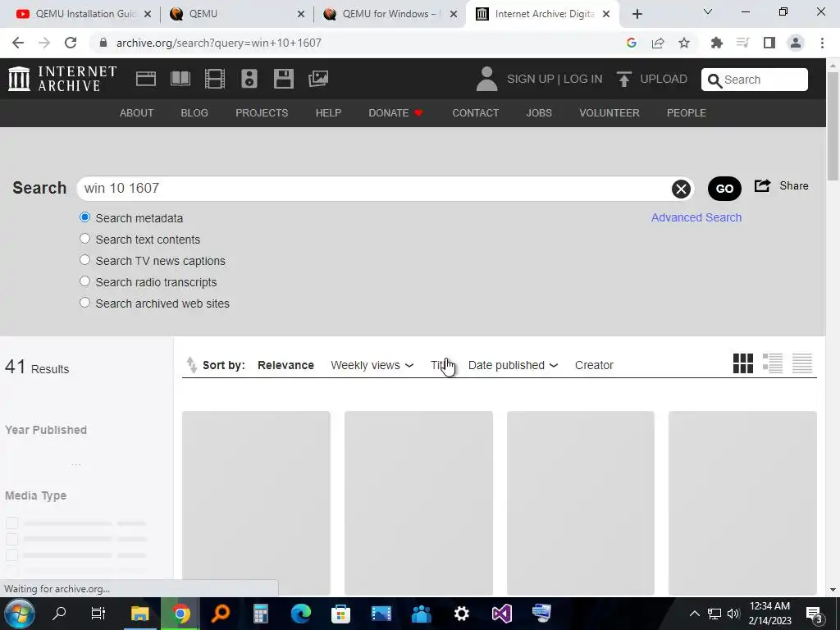Bookmark this page with the star
This screenshot has height=630, width=840.
[684, 43]
